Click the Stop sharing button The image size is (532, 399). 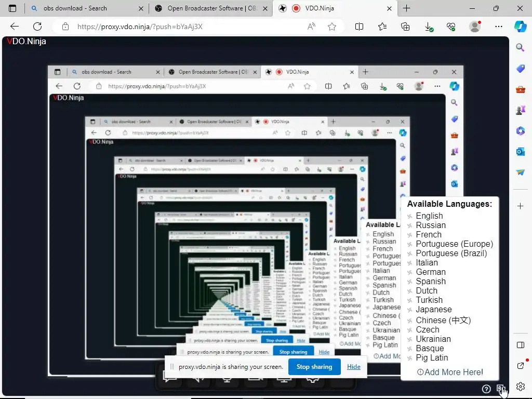pyautogui.click(x=314, y=367)
